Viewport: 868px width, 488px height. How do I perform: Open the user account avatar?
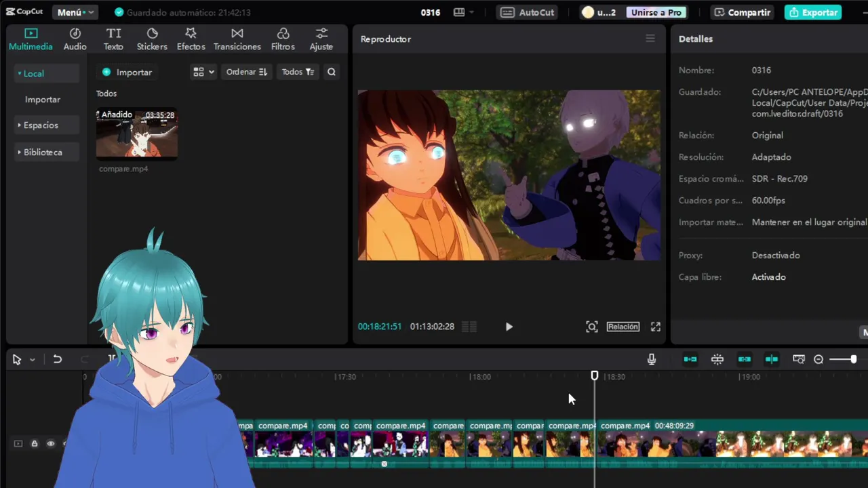pyautogui.click(x=588, y=12)
